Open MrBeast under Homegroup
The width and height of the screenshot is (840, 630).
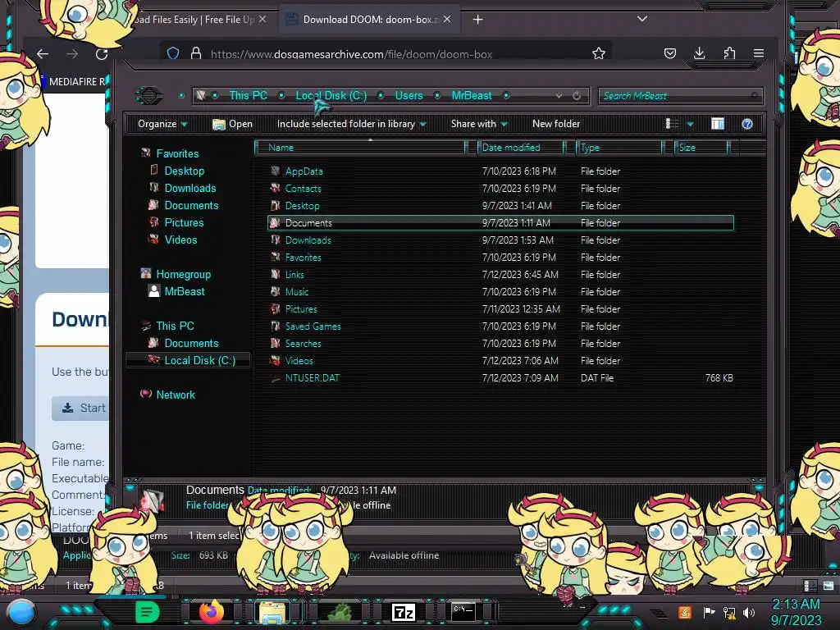click(185, 291)
